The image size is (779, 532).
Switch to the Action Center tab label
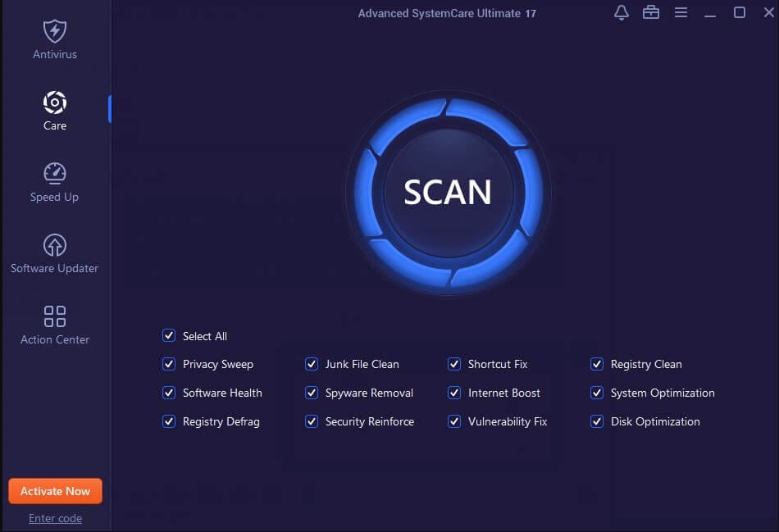[x=55, y=339]
